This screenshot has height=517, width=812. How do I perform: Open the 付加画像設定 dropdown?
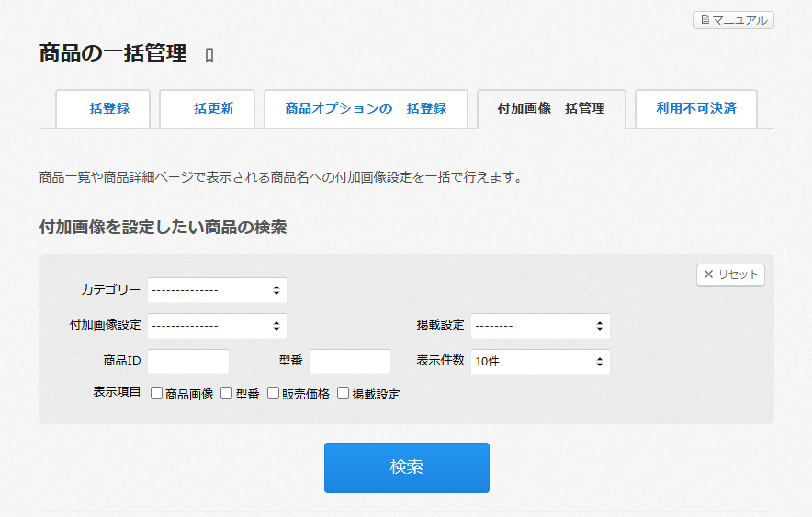click(217, 326)
